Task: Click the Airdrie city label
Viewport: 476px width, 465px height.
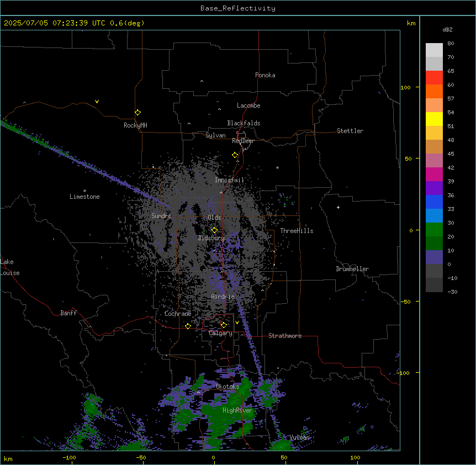Action: tap(223, 297)
